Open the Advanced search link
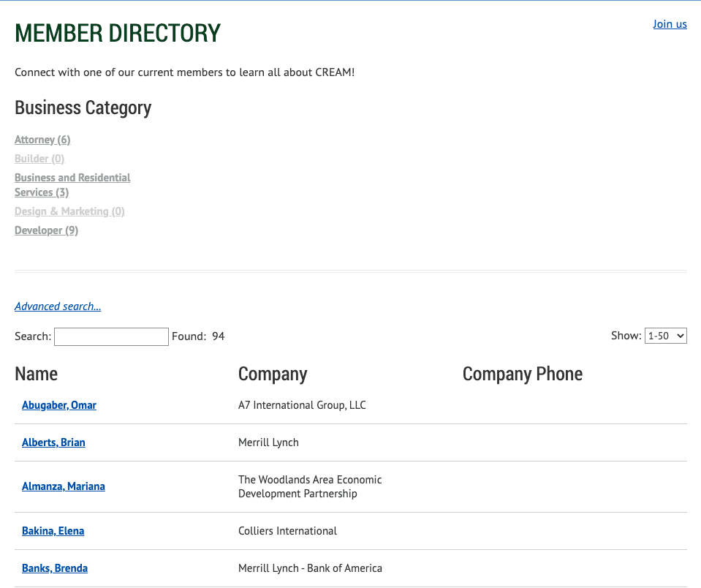Screen dimensions: 701x588 pyautogui.click(x=58, y=306)
